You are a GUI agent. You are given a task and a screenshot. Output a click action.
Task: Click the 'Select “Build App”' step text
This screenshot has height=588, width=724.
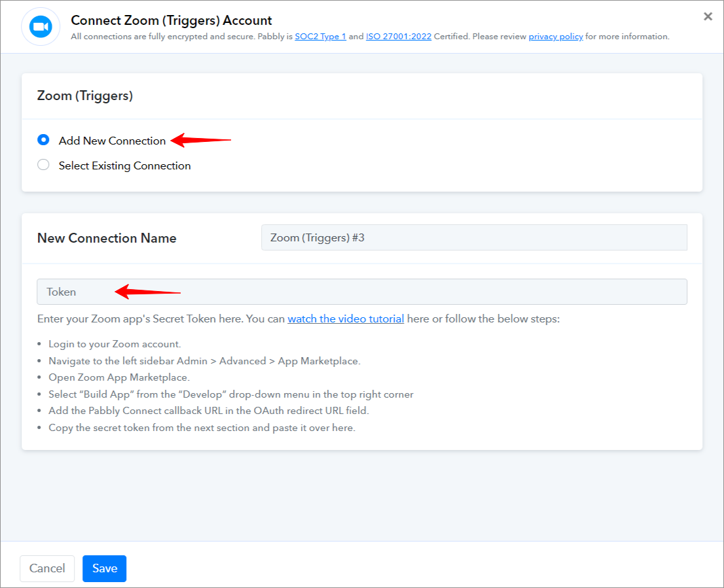click(x=231, y=394)
